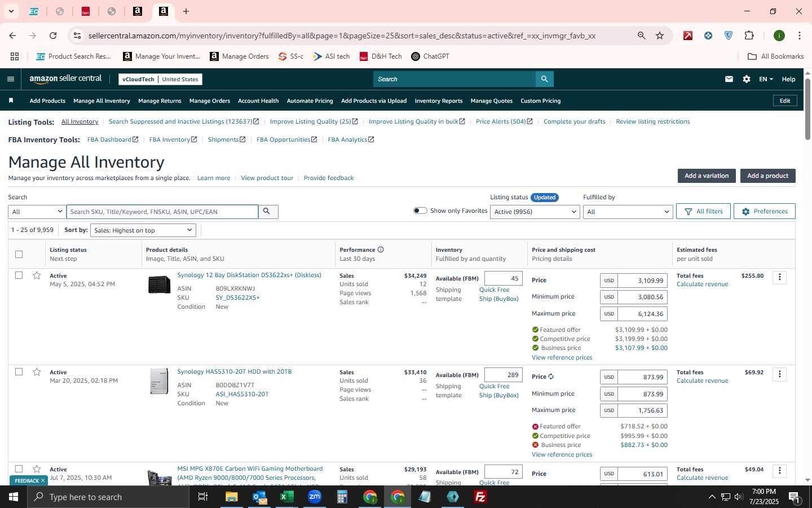Edit the available quantity field showing 289
Viewport: 812px width, 508px height.
coord(504,375)
